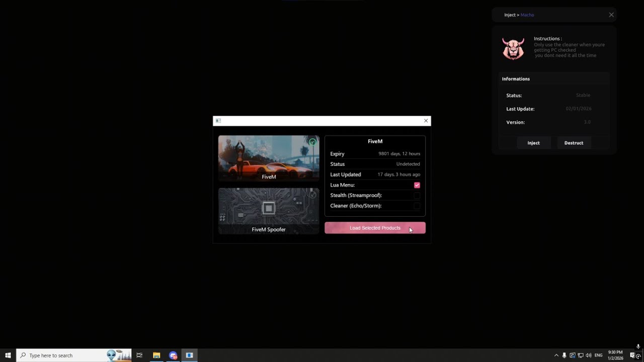Screen dimensions: 644x362
Task: Click the taskbar search box
Action: point(74,355)
